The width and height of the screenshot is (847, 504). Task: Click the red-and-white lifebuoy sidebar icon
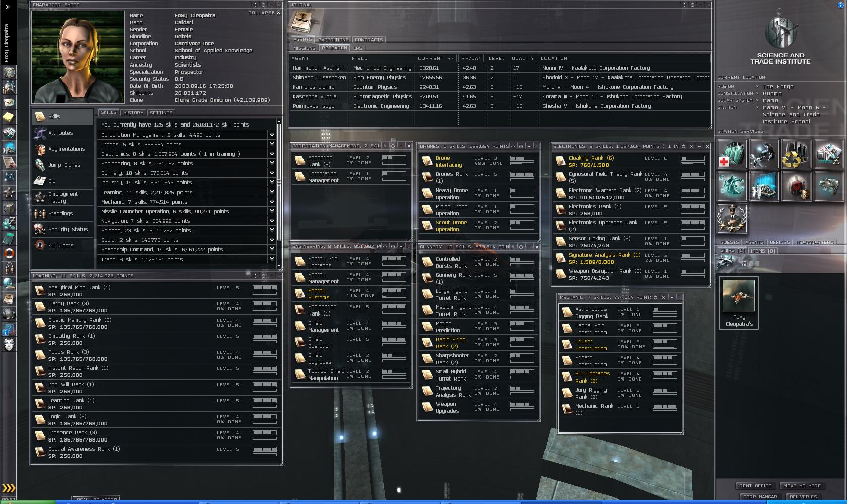9,253
